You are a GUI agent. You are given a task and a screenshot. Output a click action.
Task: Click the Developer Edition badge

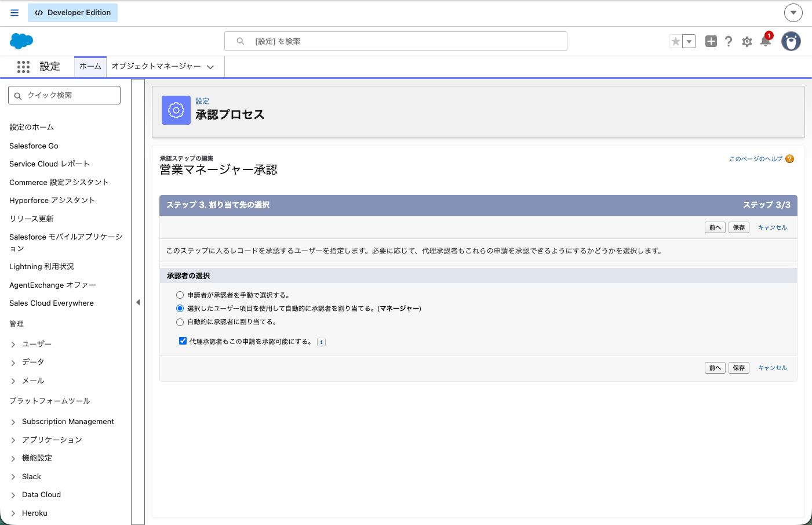coord(72,13)
